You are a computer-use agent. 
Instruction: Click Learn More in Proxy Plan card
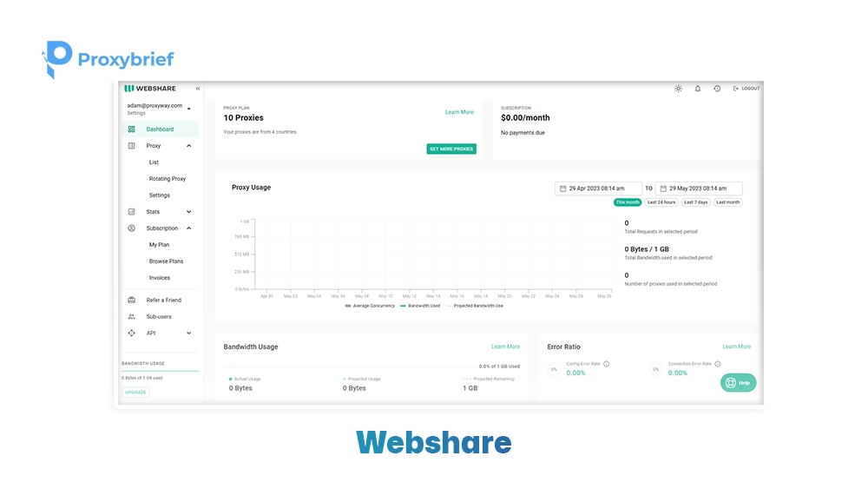(459, 112)
